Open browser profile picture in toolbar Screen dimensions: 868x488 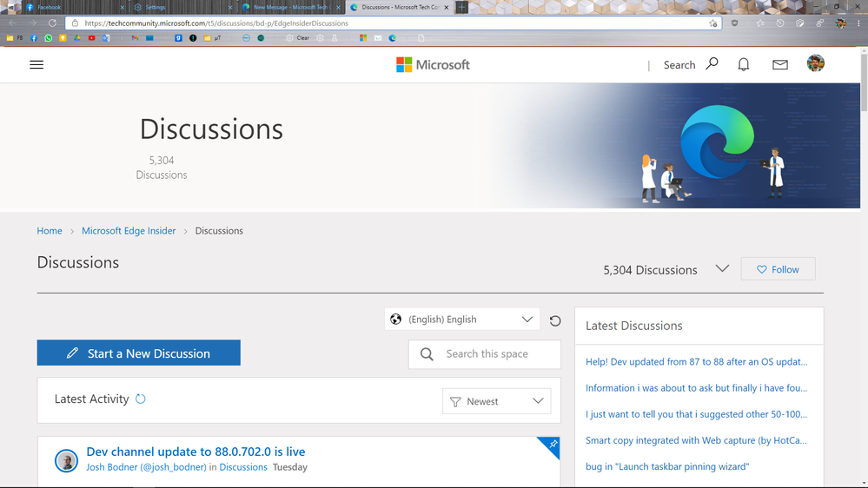click(x=840, y=23)
